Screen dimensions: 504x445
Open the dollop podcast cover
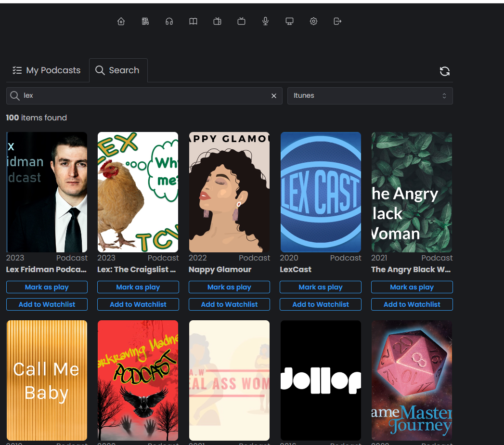coord(321,380)
